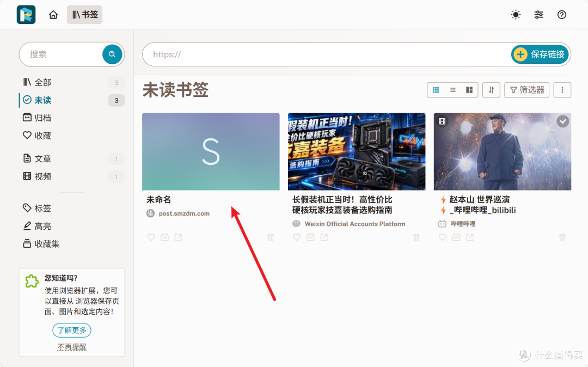The width and height of the screenshot is (588, 367).
Task: Switch to compact list view
Action: tap(452, 90)
